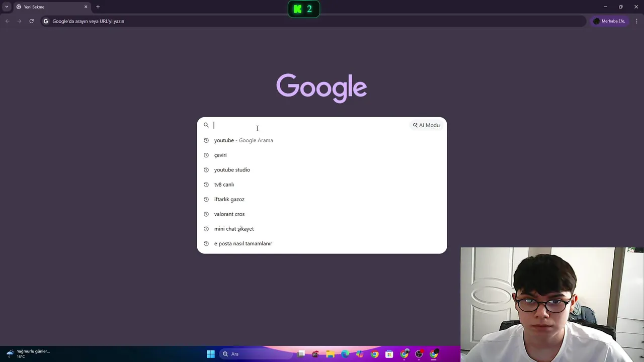The height and width of the screenshot is (362, 644).
Task: Click the green K 2 overlay badge
Action: 304,9
